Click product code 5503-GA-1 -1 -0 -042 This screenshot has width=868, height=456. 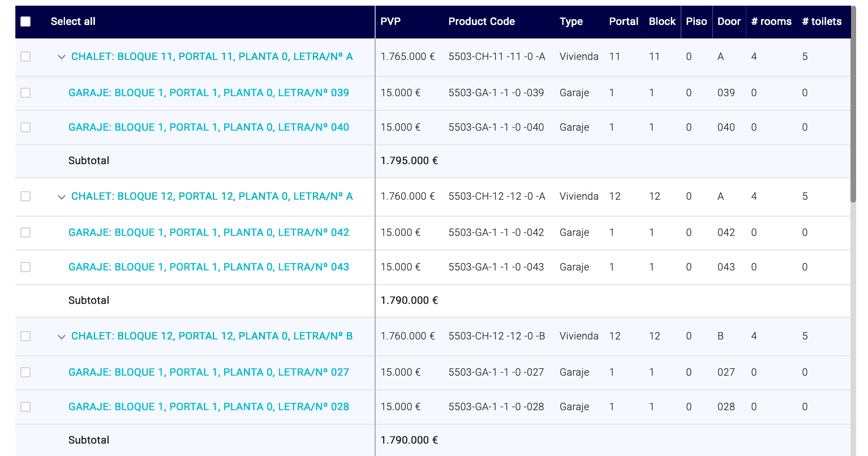(496, 233)
